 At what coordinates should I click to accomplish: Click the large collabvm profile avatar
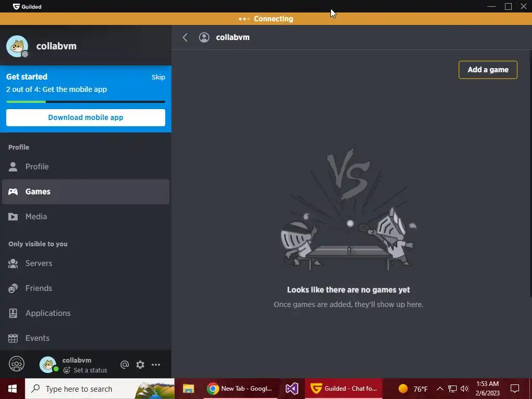click(x=17, y=46)
